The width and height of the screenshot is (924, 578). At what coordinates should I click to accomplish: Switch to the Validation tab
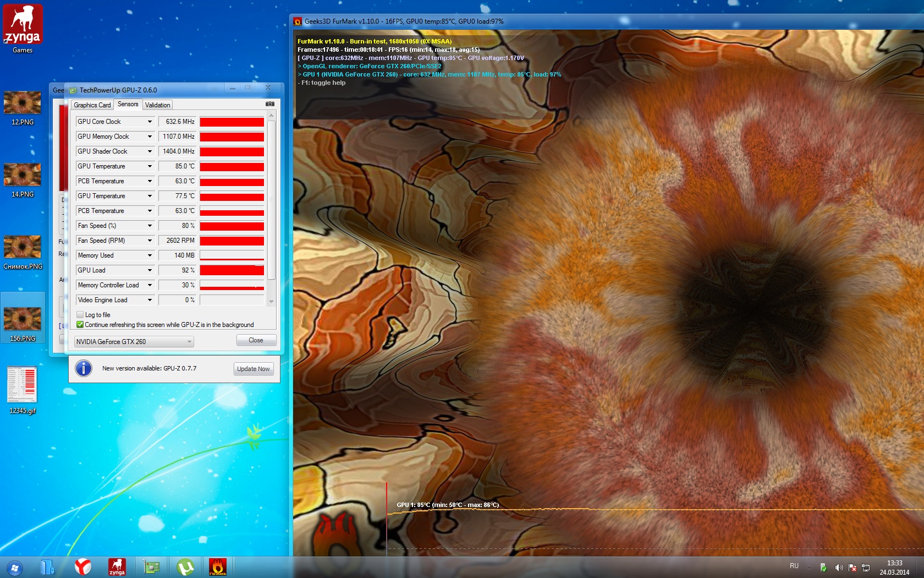coord(158,105)
